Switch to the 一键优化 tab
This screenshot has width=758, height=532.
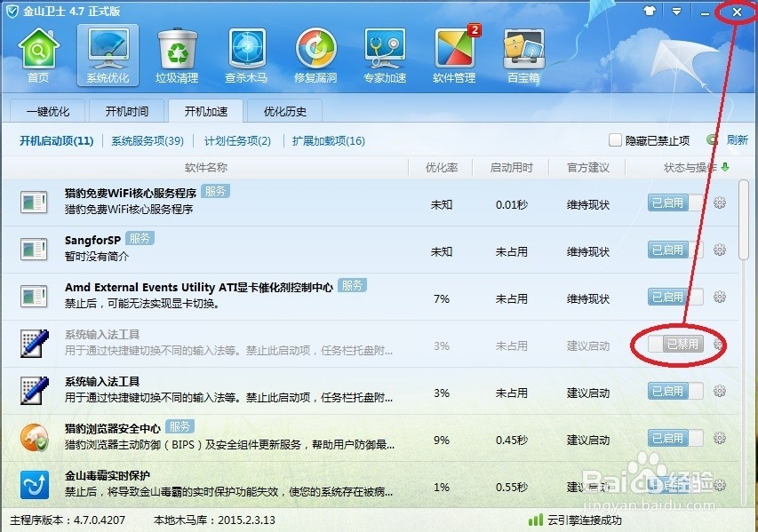click(47, 112)
